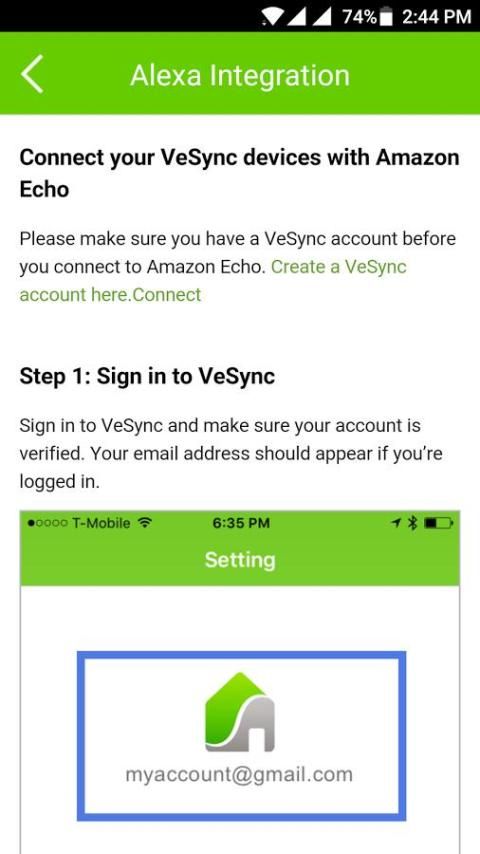Tap the myaccount@gmail.com email text
480x854 pixels.
coord(239,774)
